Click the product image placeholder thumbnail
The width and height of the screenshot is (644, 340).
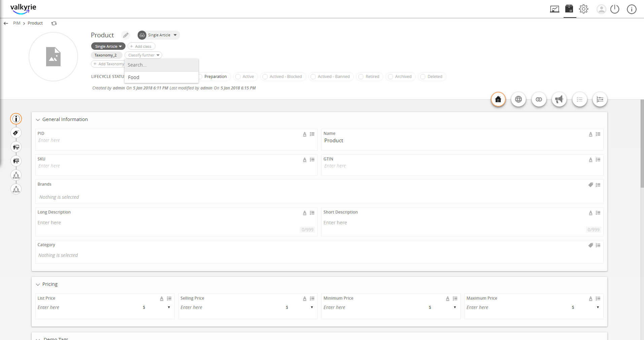pyautogui.click(x=53, y=56)
